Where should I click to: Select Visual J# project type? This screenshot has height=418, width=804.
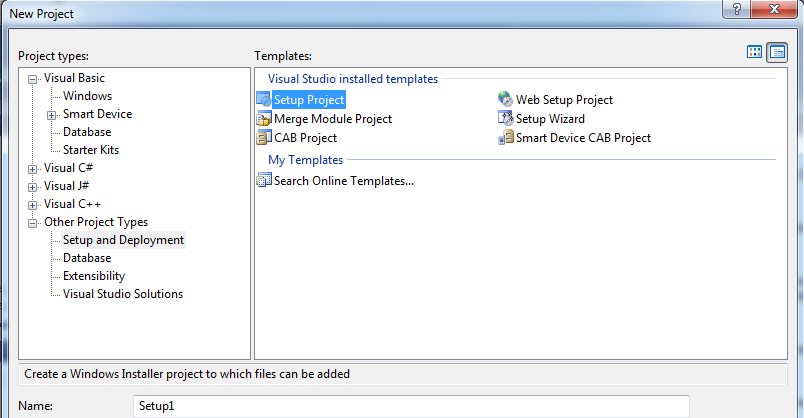pyautogui.click(x=66, y=186)
